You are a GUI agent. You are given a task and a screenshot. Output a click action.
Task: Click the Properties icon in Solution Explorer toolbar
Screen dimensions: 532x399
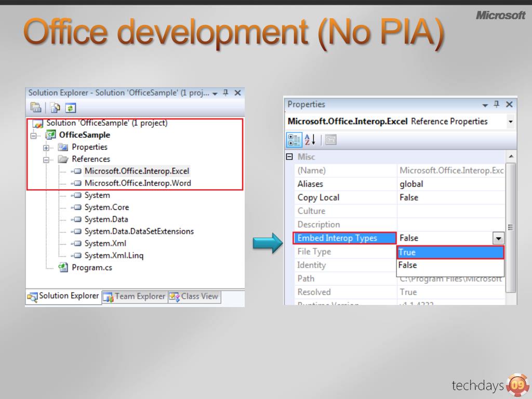pyautogui.click(x=36, y=108)
